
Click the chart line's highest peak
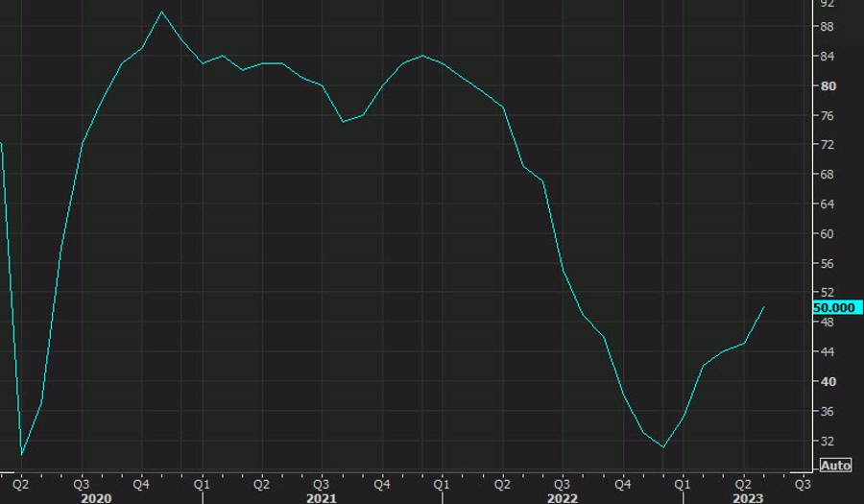click(161, 12)
